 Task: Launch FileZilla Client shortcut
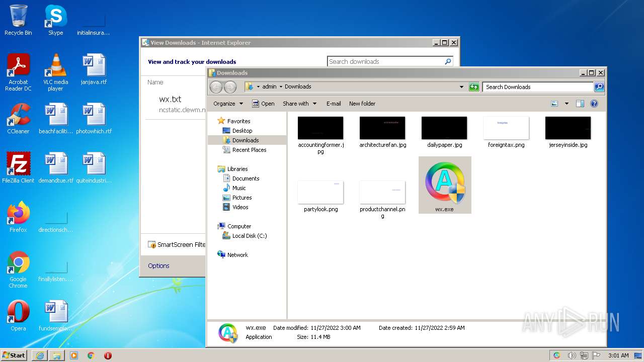click(x=18, y=168)
